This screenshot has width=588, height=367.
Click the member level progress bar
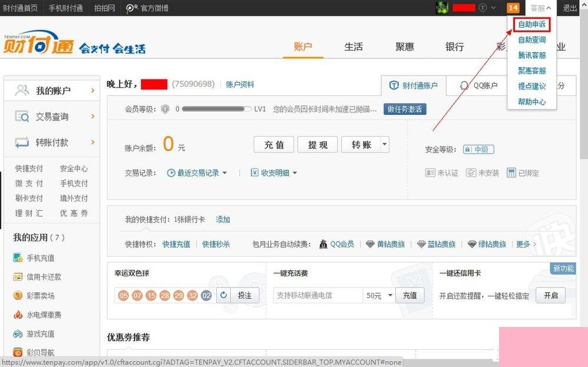[216, 109]
